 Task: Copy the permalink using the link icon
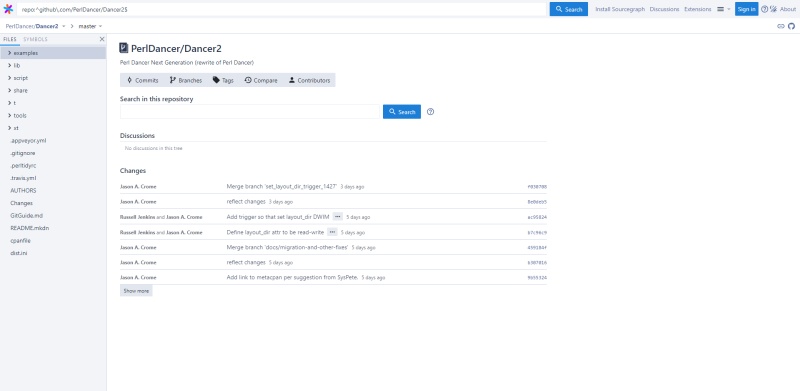tap(781, 26)
